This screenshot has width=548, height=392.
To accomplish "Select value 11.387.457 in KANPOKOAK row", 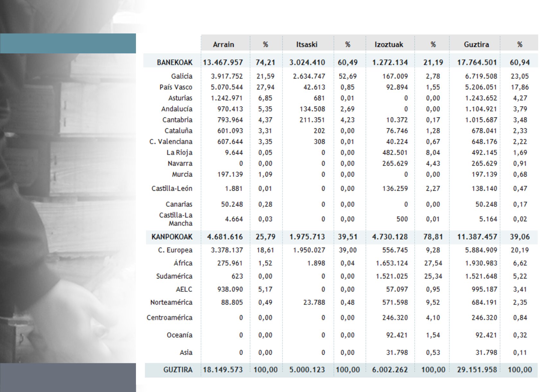I will pyautogui.click(x=477, y=237).
